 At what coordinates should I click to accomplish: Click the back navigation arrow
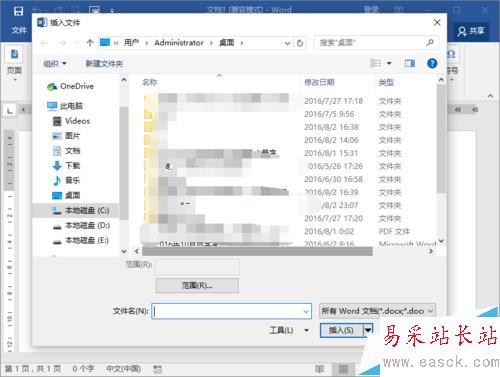44,43
